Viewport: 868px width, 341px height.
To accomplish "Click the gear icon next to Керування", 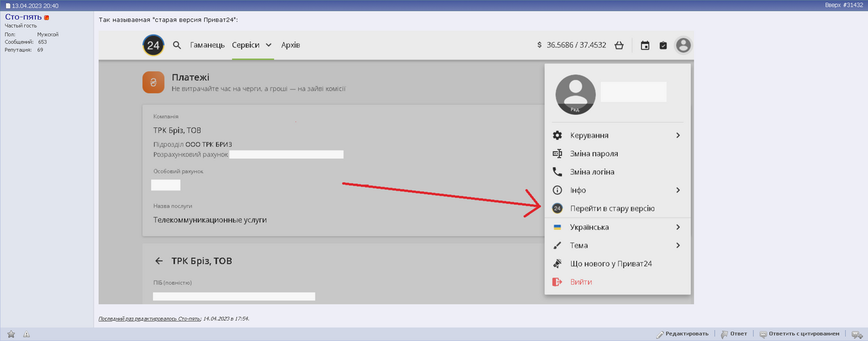I will tap(557, 136).
